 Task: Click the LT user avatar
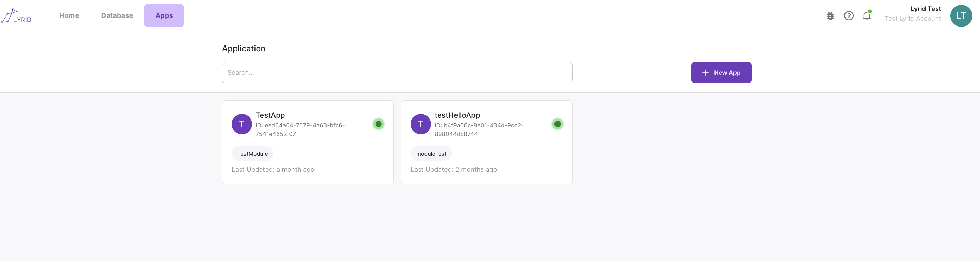point(961,16)
